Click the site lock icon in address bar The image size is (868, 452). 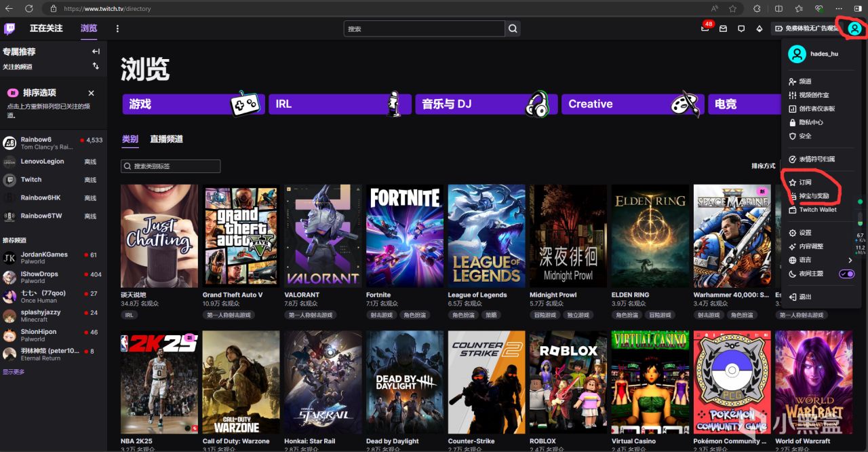(53, 9)
